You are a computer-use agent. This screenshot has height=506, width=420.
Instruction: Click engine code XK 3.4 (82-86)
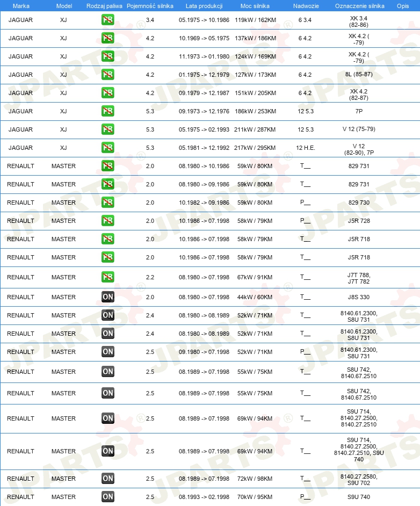coord(359,21)
